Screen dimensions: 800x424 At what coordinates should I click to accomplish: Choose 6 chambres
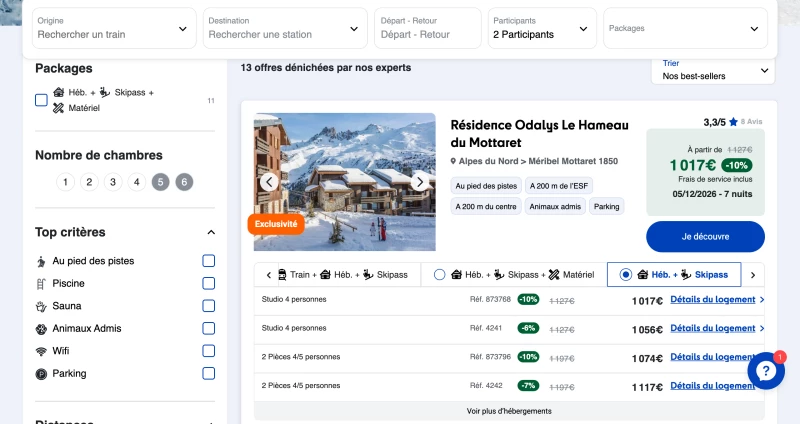point(184,182)
